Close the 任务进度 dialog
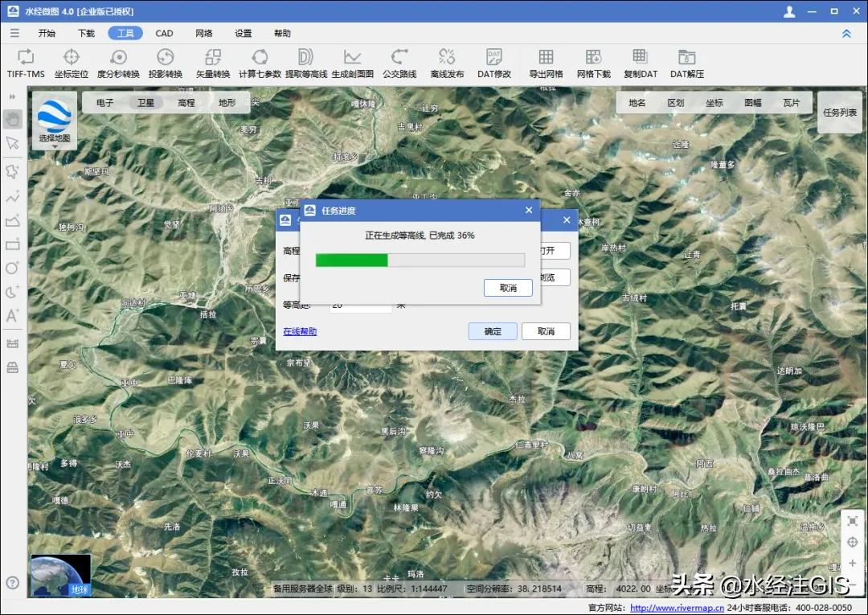The width and height of the screenshot is (868, 615). point(529,211)
